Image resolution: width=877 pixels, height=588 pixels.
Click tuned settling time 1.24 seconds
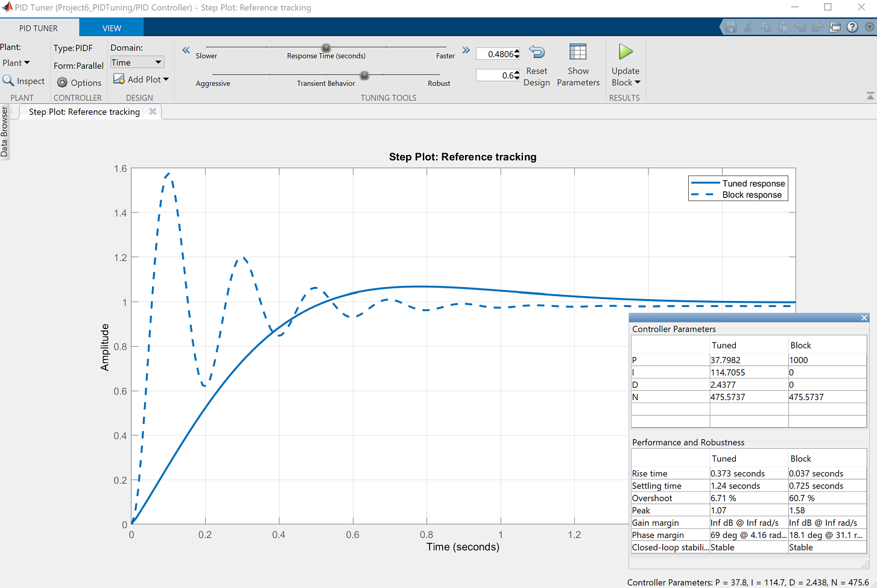click(749, 486)
